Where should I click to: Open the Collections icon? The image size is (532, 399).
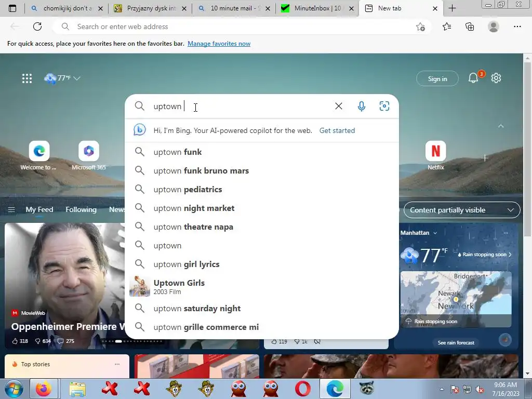point(470,26)
